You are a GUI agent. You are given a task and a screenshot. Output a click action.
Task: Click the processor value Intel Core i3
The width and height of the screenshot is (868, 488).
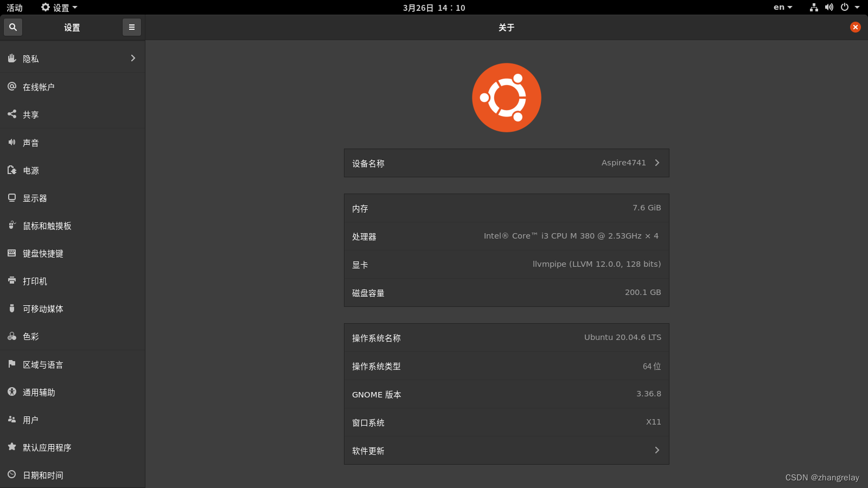click(571, 236)
